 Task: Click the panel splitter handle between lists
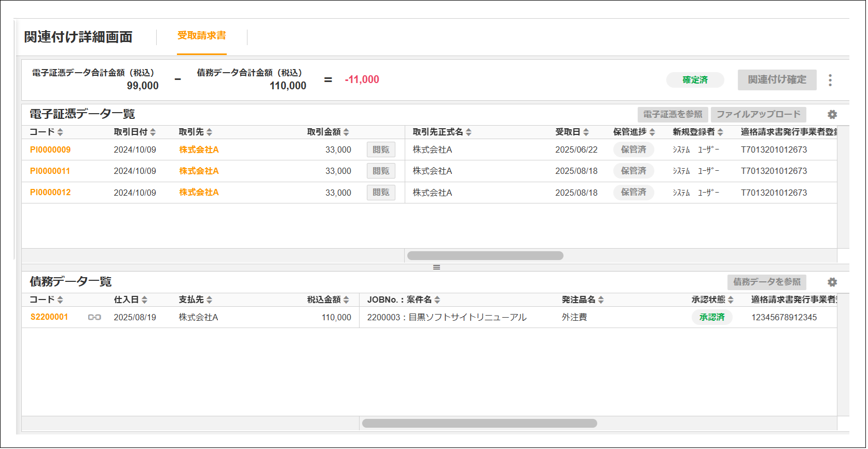pos(436,267)
